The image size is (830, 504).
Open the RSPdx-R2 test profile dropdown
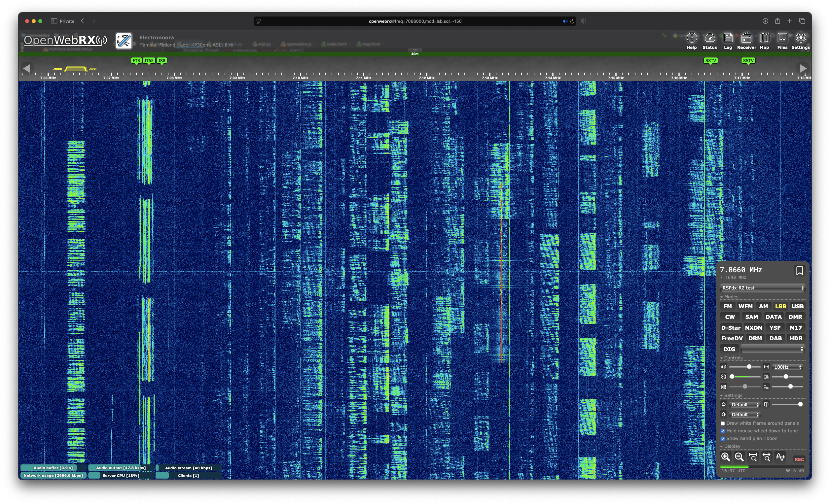pos(762,288)
